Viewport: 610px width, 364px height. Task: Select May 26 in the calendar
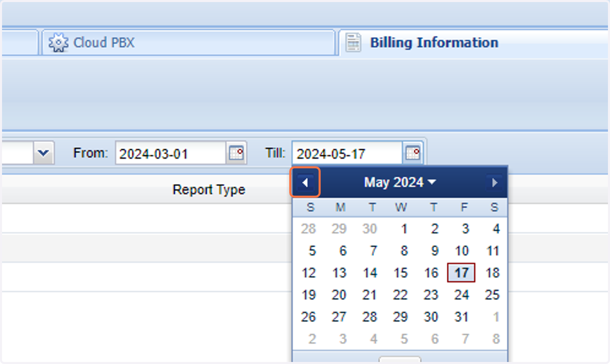(x=309, y=317)
